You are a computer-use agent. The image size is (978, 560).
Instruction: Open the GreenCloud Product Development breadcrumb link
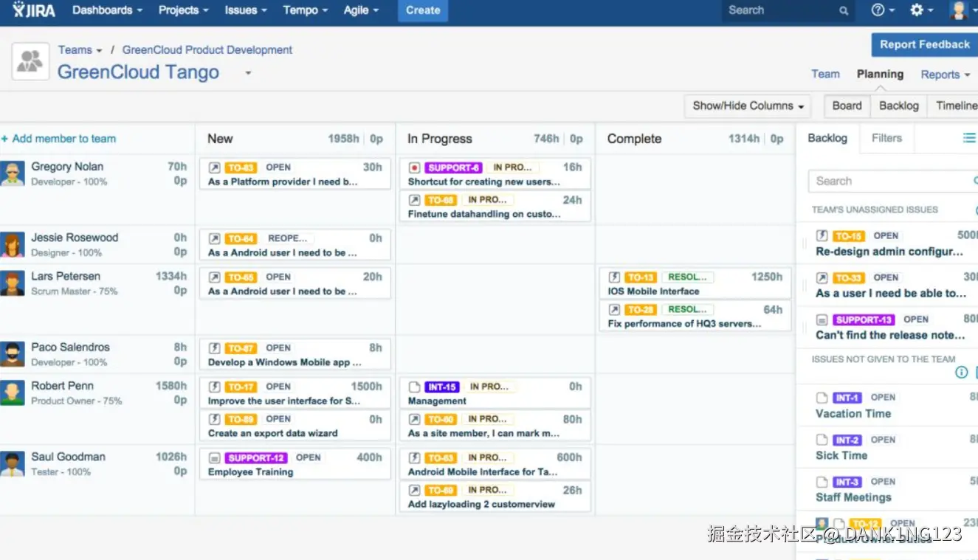[207, 50]
